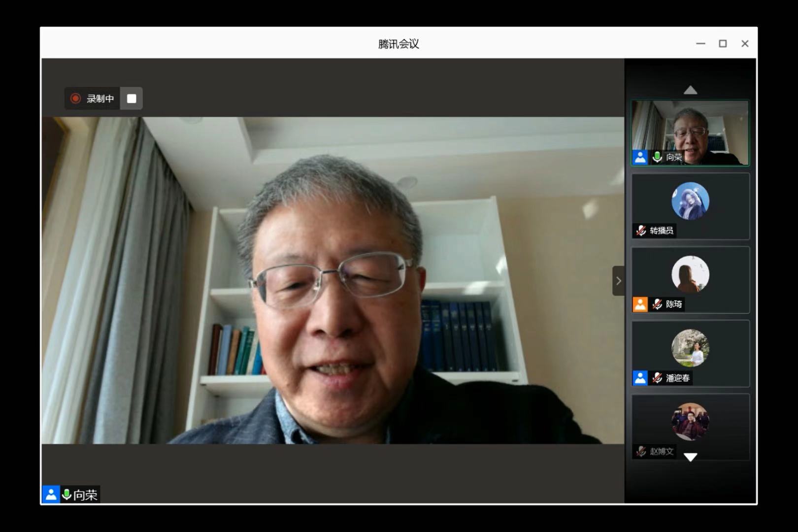Click the green microphone icon in bottom-left name label
Screen dimensions: 798x532
[x=66, y=494]
